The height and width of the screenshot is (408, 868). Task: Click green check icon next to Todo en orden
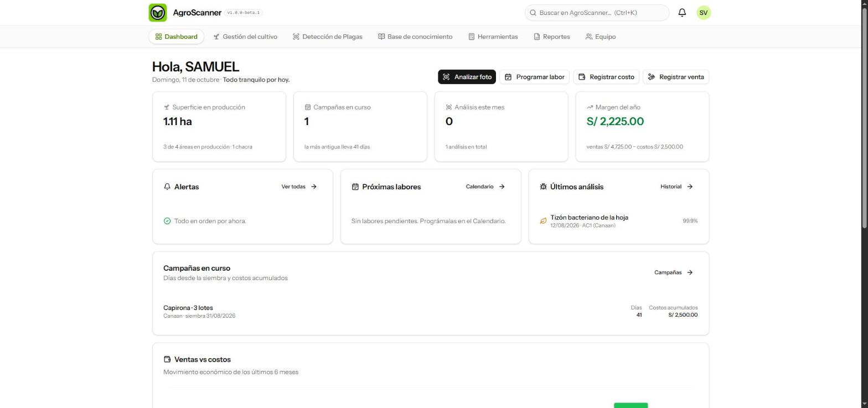(x=167, y=221)
